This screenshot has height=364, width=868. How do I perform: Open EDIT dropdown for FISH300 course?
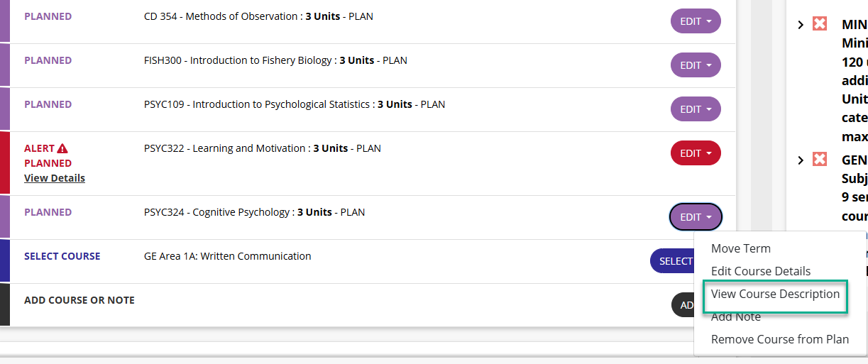click(696, 65)
